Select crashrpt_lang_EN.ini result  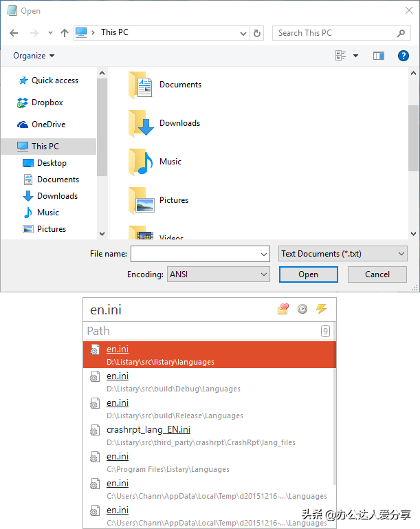208,435
